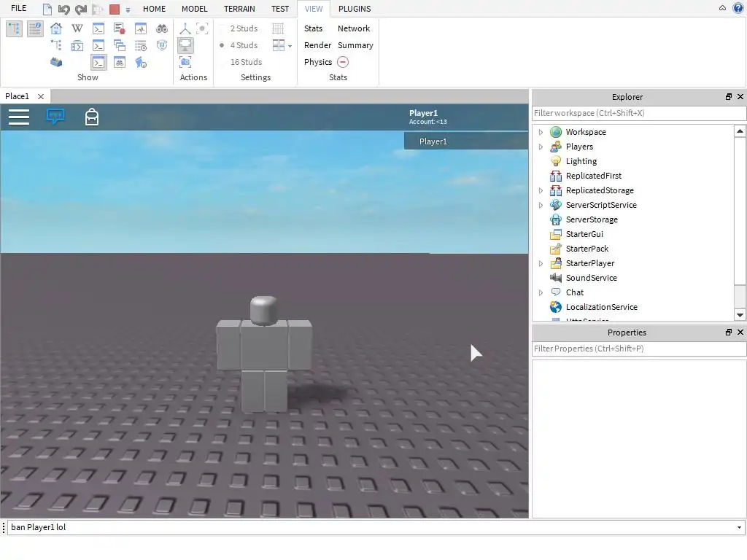Click the Filter Properties search field
The image size is (747, 560).
[639, 349]
